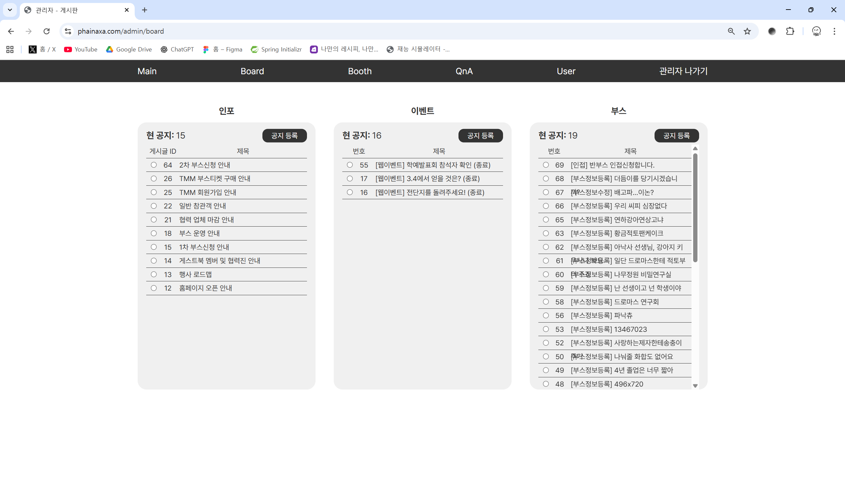Go to the Booth navigation menu
This screenshot has width=845, height=504.
[359, 71]
